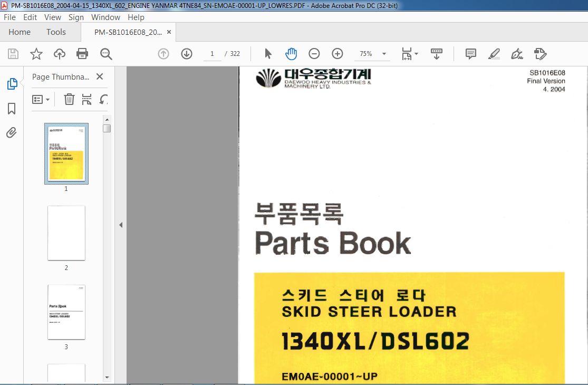Close the Page Thumbnails panel

tap(100, 76)
